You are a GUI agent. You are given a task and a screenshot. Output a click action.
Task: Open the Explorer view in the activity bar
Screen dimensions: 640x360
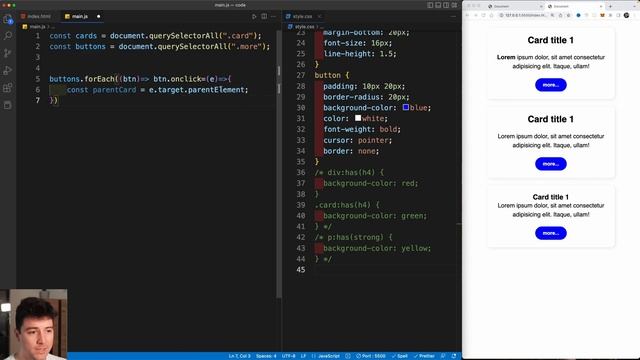point(8,19)
